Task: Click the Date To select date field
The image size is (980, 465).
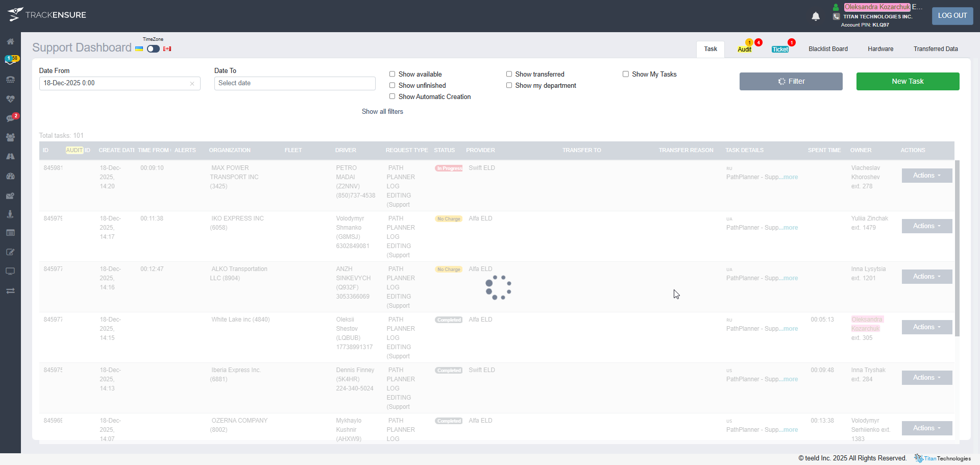Action: pyautogui.click(x=295, y=83)
